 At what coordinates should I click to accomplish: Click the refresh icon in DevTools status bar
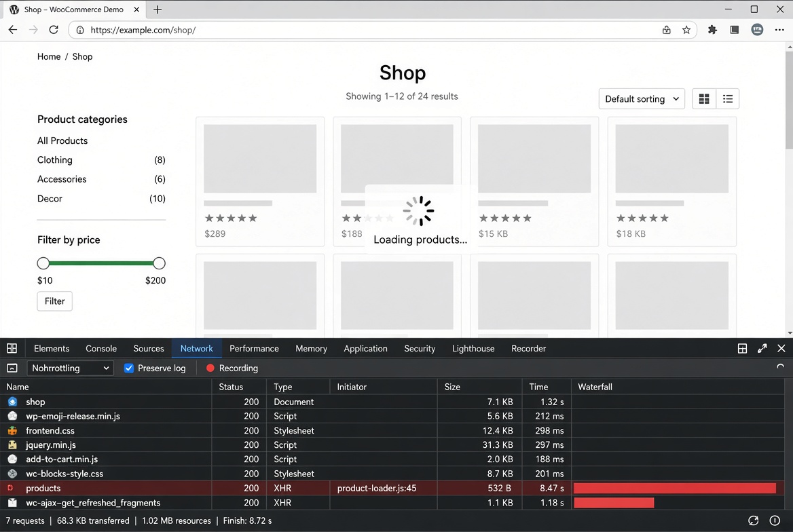click(x=754, y=521)
